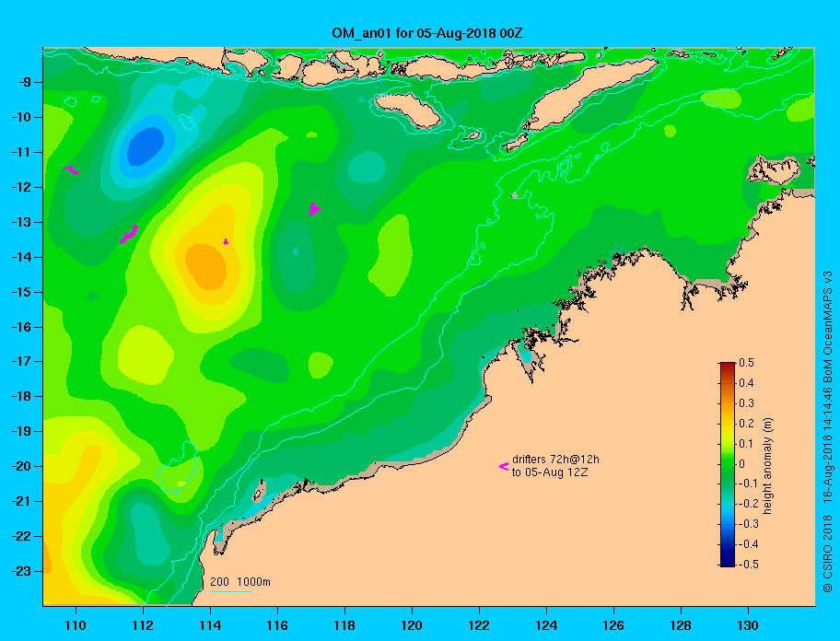This screenshot has width=840, height=641.
Task: Click the title 'OM_an01 for 05-Aug-2018 00Z'
Action: coord(427,33)
